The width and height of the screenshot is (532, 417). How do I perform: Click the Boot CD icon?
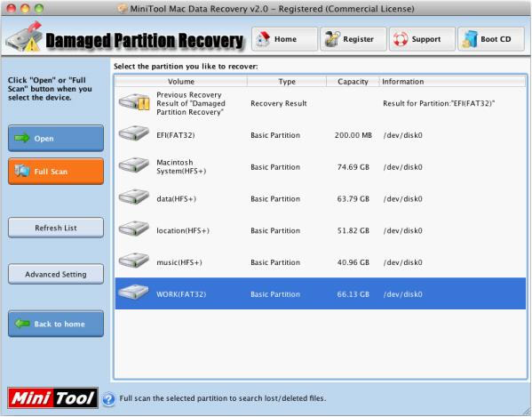coord(470,39)
